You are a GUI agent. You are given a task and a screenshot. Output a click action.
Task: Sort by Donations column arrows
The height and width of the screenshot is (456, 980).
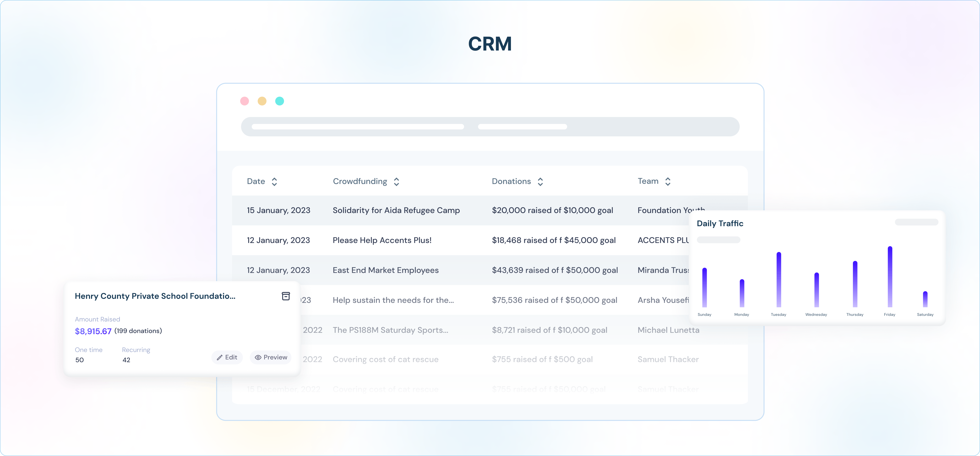[x=540, y=181]
